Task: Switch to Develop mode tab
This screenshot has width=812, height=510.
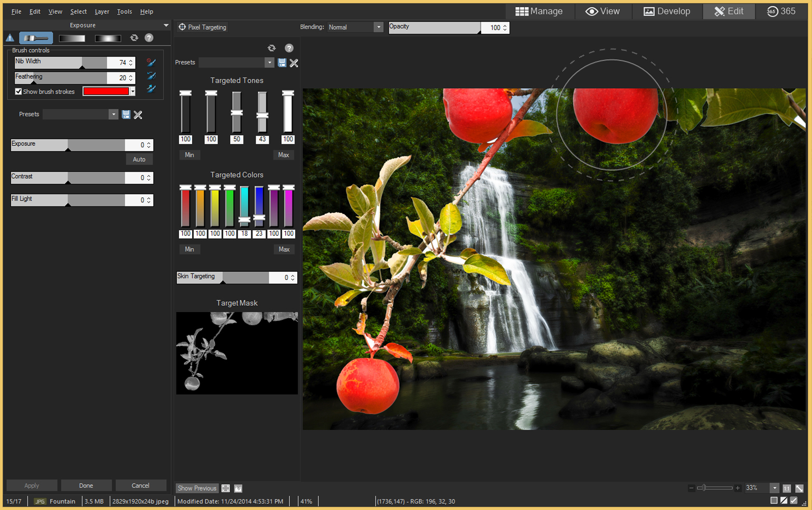Action: tap(667, 11)
